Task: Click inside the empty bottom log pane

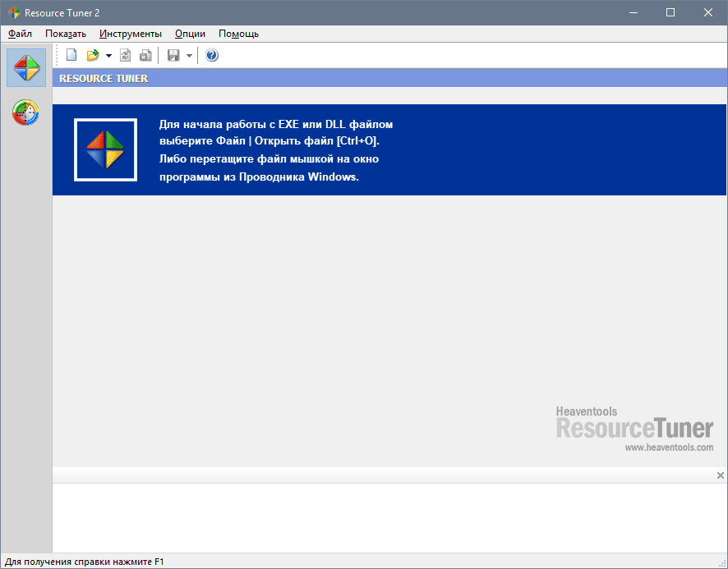Action: click(386, 517)
